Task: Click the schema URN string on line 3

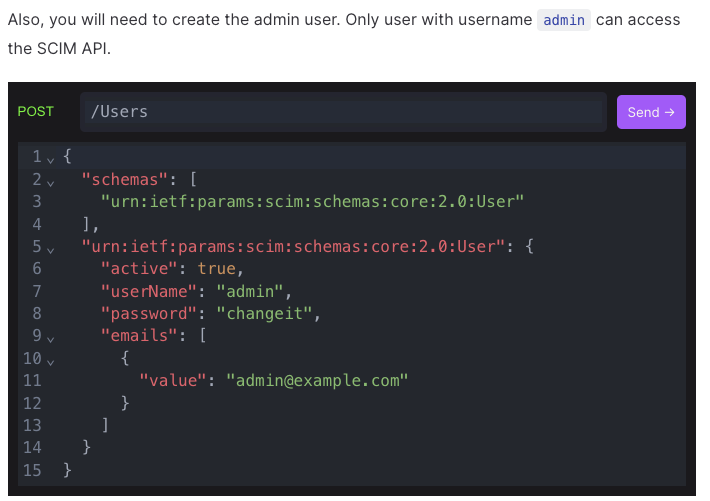Action: pos(312,202)
